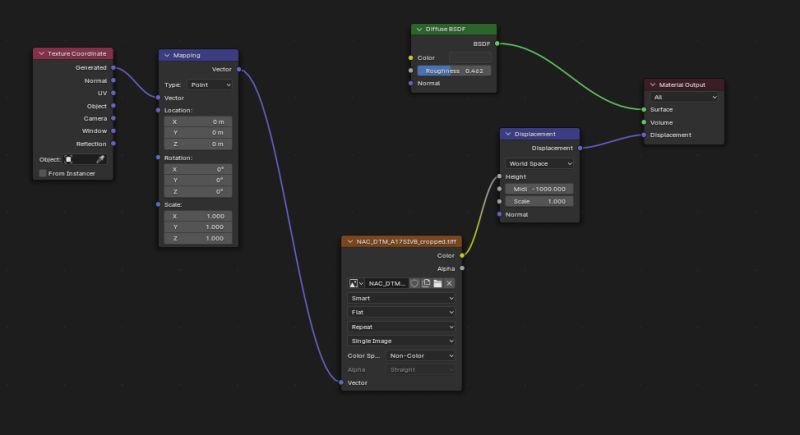The image size is (800, 435).
Task: Open the Single Image source dropdown
Action: point(401,341)
